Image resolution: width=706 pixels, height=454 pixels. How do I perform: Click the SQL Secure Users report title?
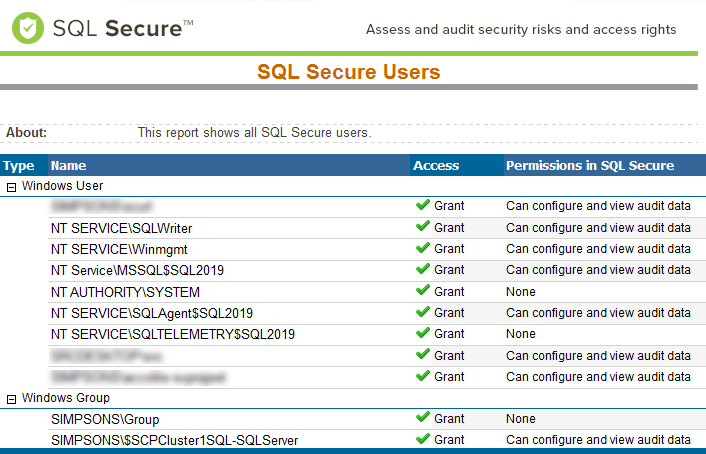coord(348,72)
